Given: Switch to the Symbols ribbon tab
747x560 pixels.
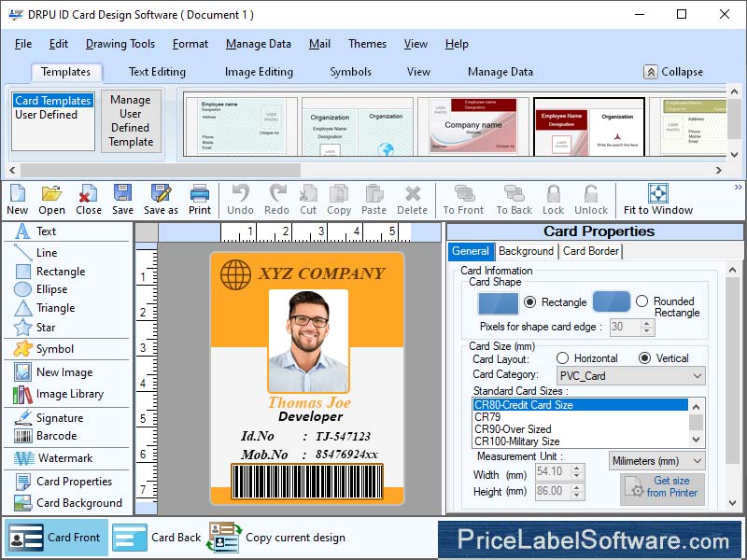Looking at the screenshot, I should coord(350,72).
